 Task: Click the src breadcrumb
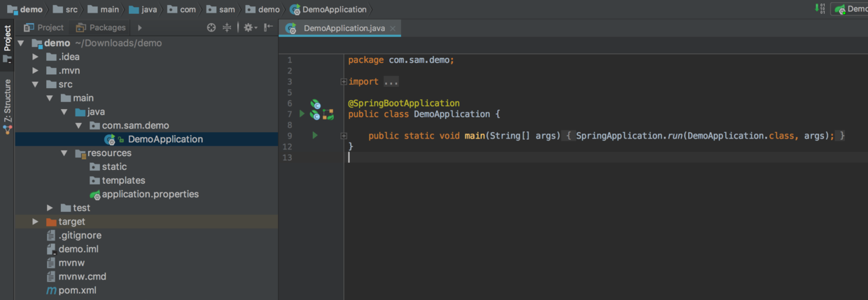click(66, 9)
